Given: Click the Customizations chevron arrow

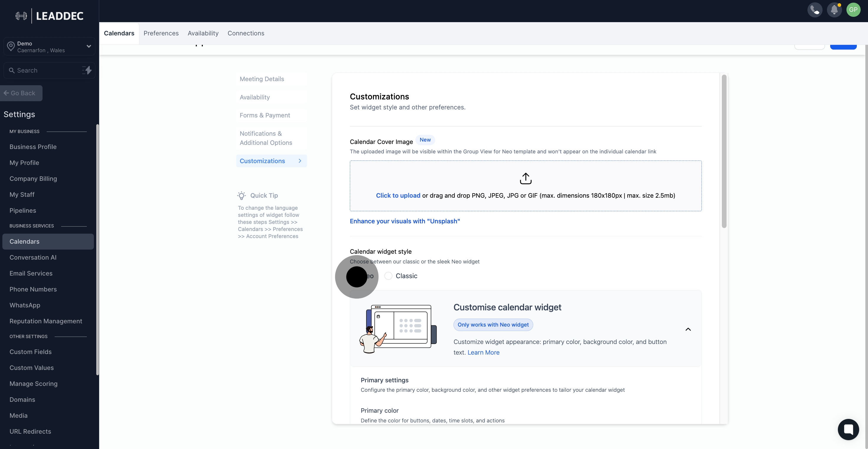Looking at the screenshot, I should tap(300, 161).
